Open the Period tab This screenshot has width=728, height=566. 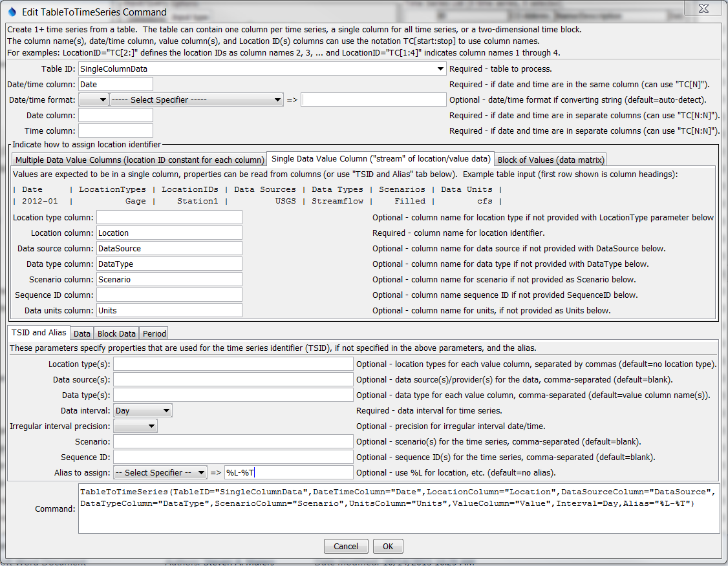point(154,333)
